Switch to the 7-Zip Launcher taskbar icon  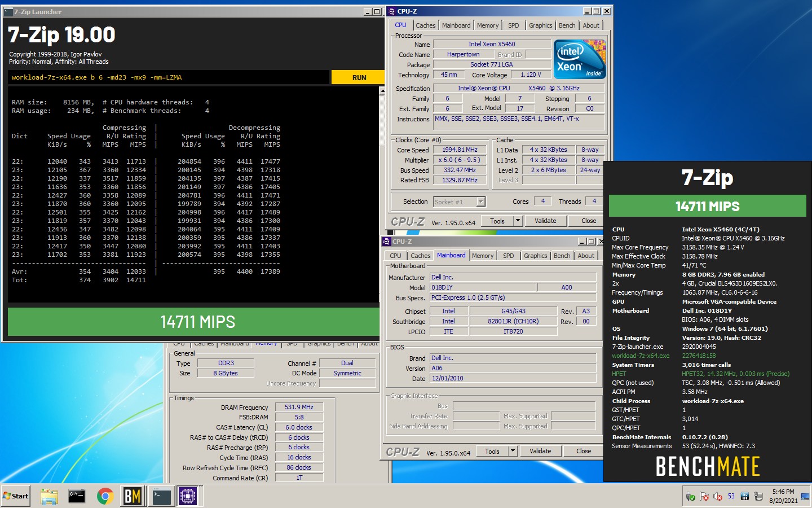click(161, 496)
